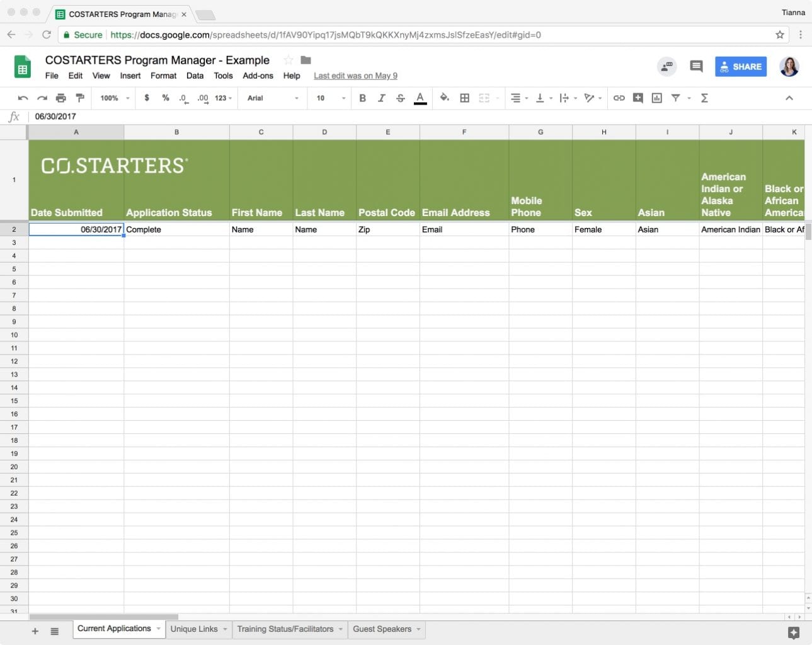Image resolution: width=812 pixels, height=645 pixels.
Task: Expand the merge cells dropdown arrow
Action: point(498,98)
